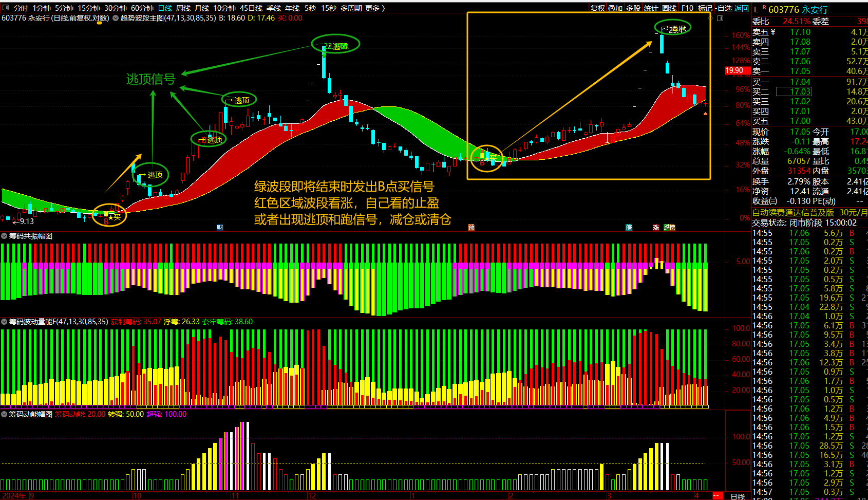Click the diamond icon near chart top-right
Viewport: 868px width, 500px height.
click(x=711, y=18)
